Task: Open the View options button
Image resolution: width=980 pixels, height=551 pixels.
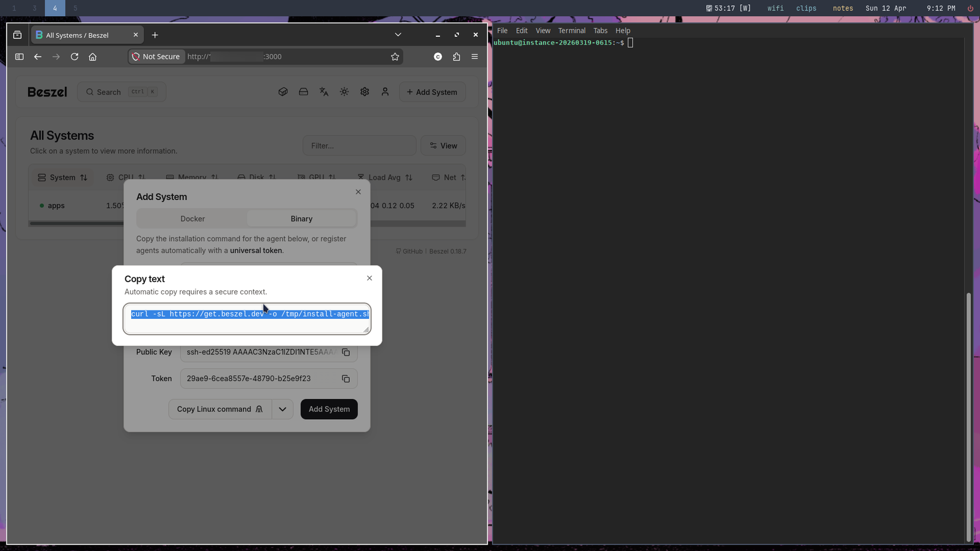Action: pyautogui.click(x=444, y=145)
